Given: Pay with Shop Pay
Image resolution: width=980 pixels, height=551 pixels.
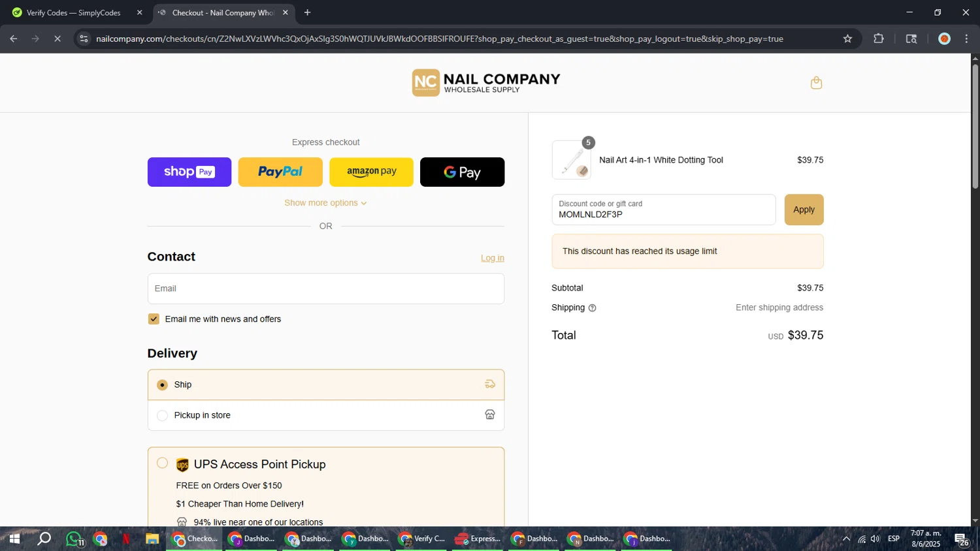Looking at the screenshot, I should pyautogui.click(x=189, y=172).
